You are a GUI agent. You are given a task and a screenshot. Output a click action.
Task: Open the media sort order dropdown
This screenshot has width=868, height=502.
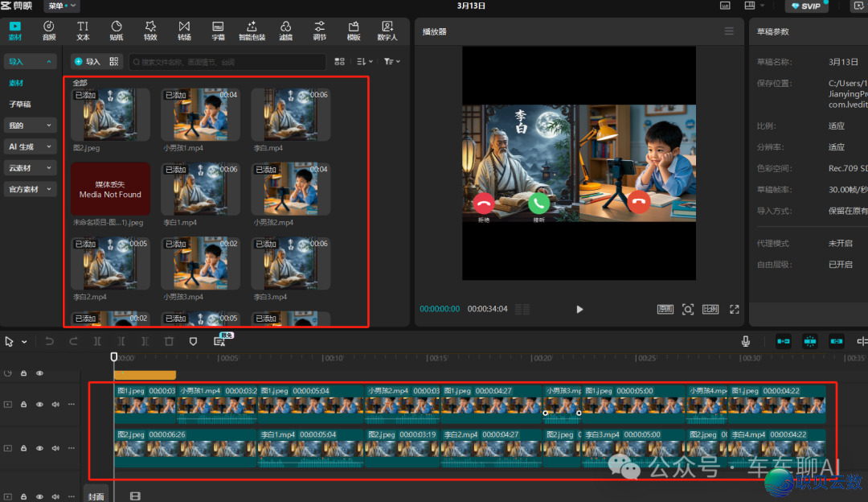[365, 61]
